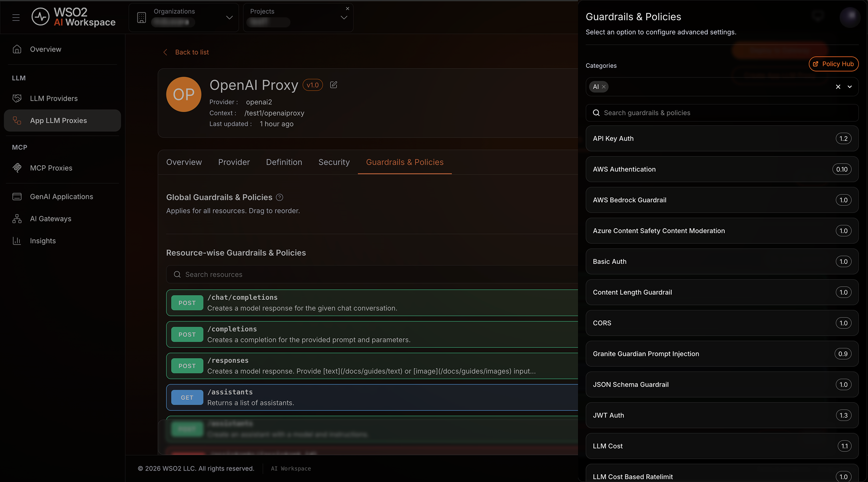Click the WSO2 AI Workspace logo
The height and width of the screenshot is (482, 868).
(74, 17)
